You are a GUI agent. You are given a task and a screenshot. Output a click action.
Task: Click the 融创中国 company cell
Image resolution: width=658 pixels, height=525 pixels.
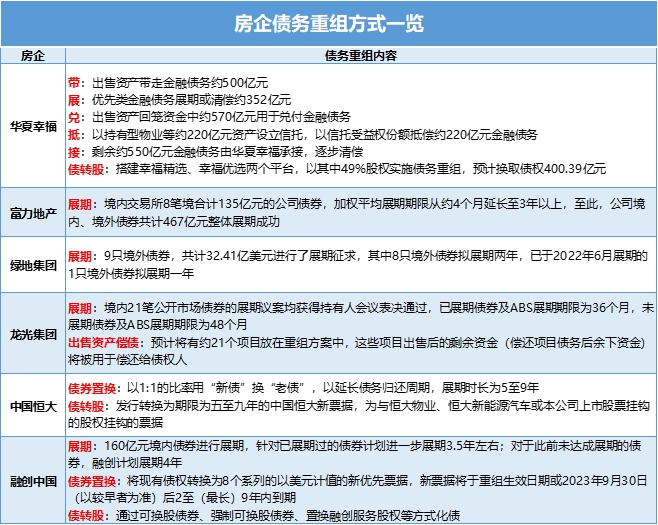point(33,481)
